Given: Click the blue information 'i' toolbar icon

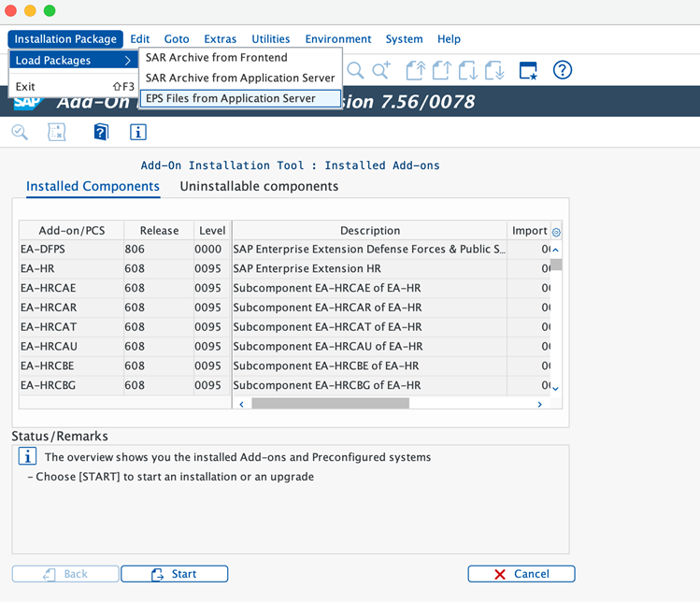Looking at the screenshot, I should click(x=138, y=132).
